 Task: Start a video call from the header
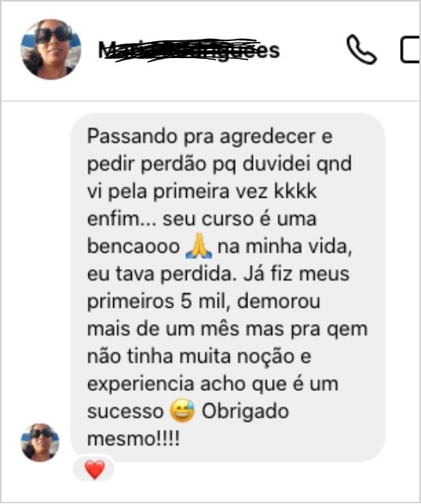(x=410, y=50)
